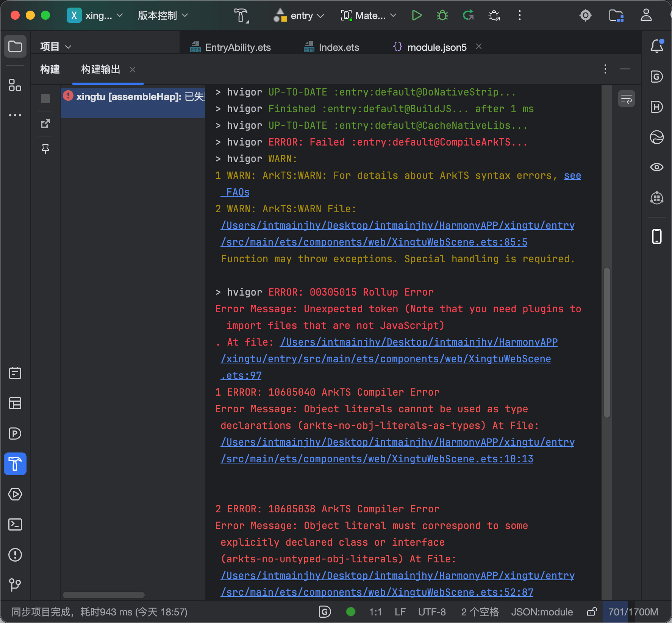Open the 版本控制 dropdown menu
This screenshot has height=623, width=672.
pos(163,16)
